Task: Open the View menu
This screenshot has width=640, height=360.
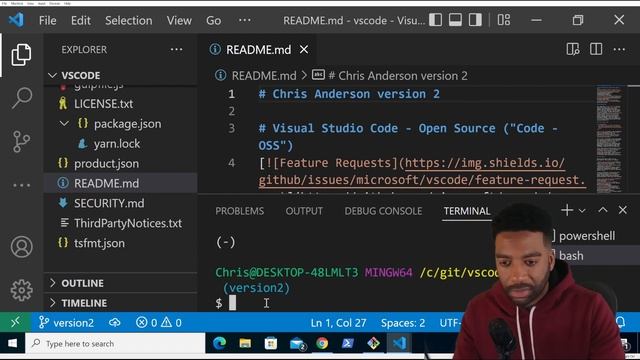Action: [x=179, y=20]
